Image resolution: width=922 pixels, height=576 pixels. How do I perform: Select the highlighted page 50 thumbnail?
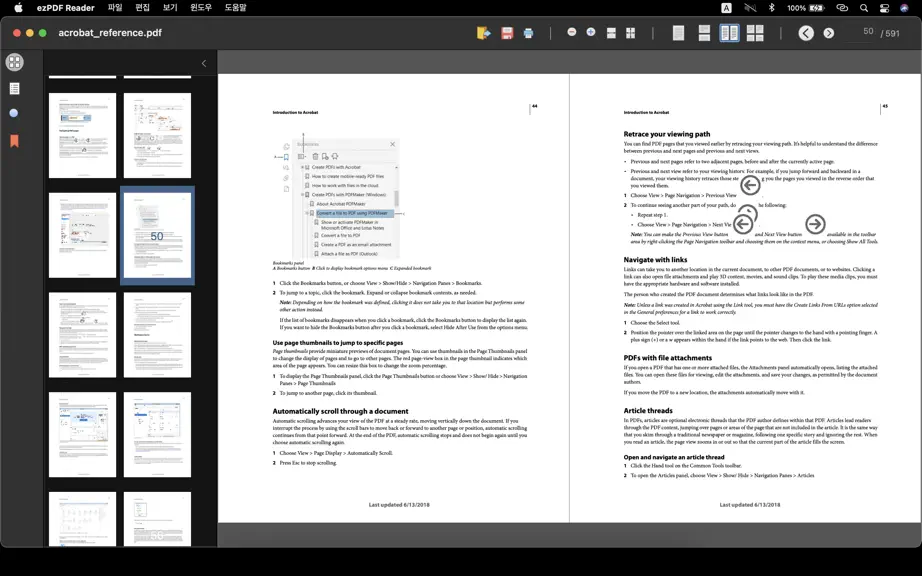pyautogui.click(x=157, y=236)
